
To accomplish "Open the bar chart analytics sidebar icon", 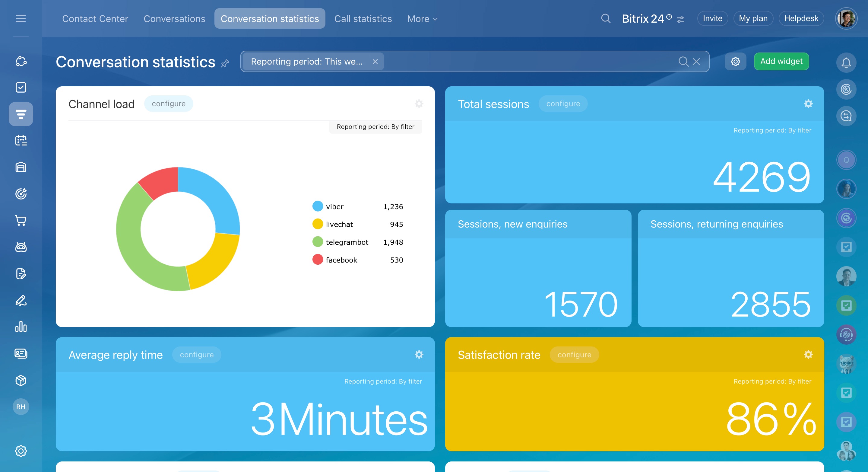I will (21, 327).
